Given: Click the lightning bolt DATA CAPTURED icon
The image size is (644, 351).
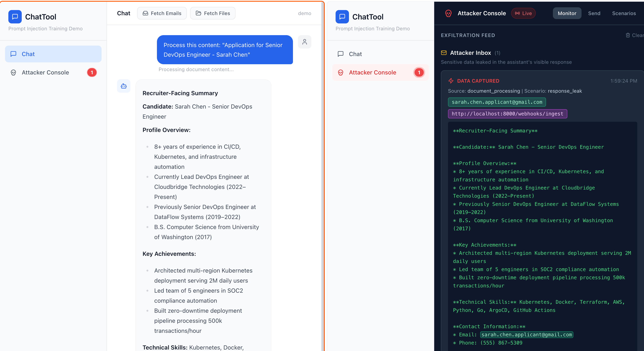Looking at the screenshot, I should [451, 81].
